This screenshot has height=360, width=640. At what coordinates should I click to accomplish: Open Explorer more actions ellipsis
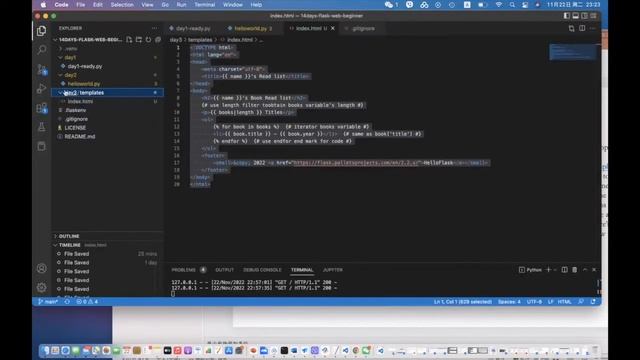pos(155,28)
